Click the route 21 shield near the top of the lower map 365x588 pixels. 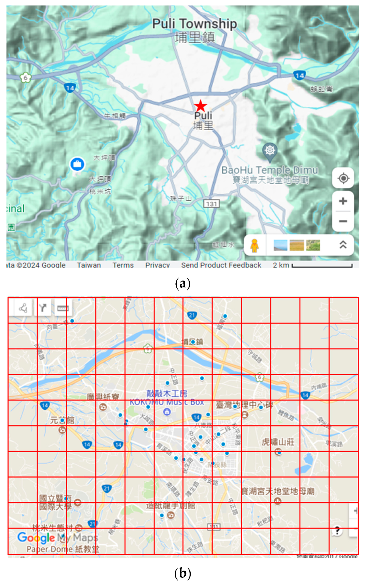pyautogui.click(x=192, y=315)
